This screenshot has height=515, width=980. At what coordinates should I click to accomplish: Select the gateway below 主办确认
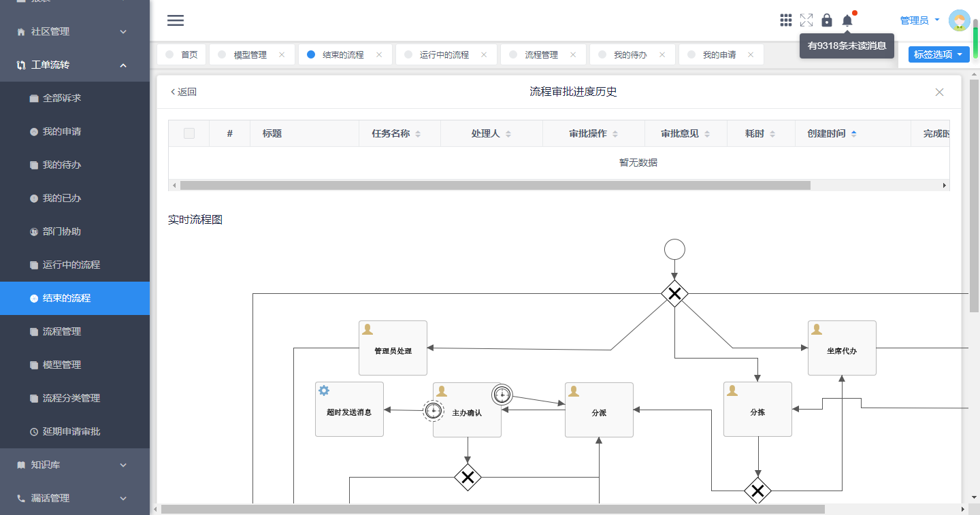[x=468, y=478]
